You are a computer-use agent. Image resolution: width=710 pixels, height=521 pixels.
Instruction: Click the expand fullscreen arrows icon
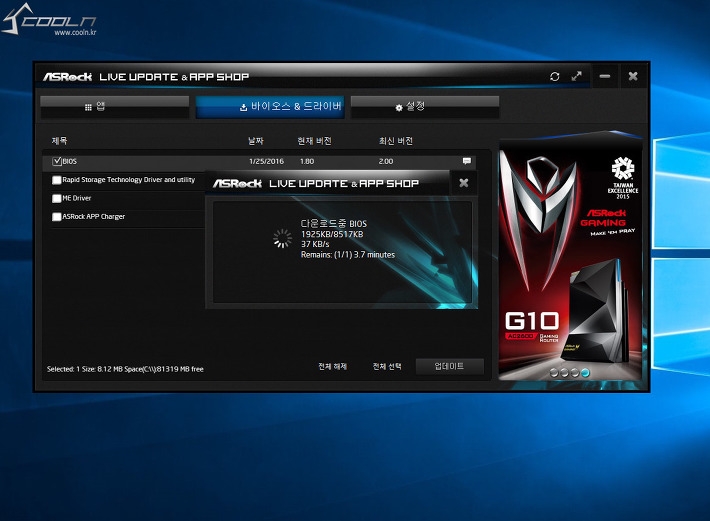click(576, 76)
